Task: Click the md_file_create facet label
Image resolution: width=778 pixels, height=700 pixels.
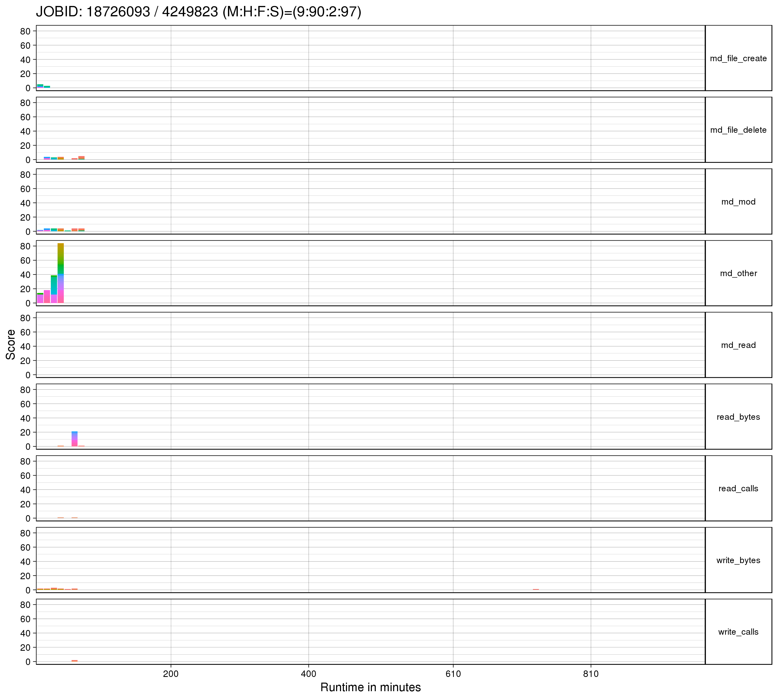Action: 738,58
